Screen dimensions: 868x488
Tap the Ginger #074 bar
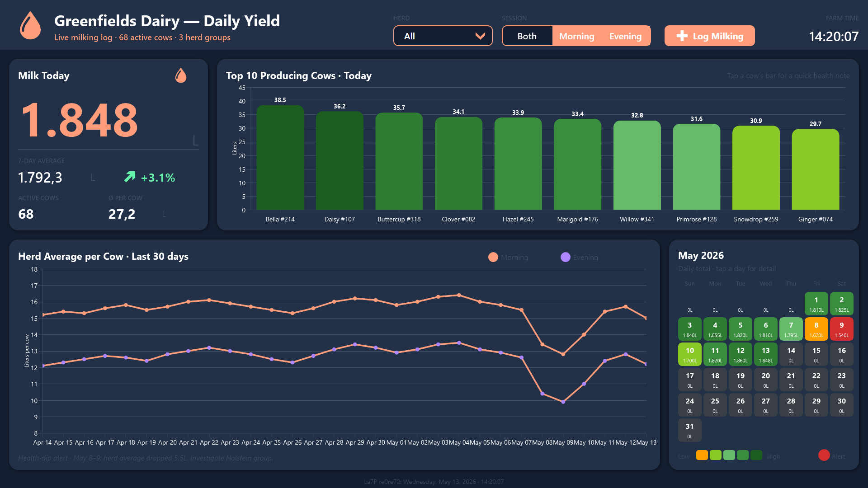click(x=816, y=169)
